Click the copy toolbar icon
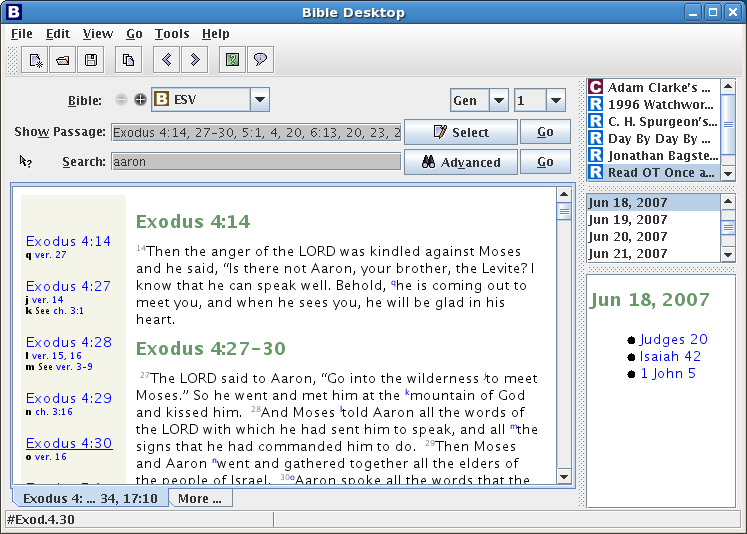 (x=128, y=60)
